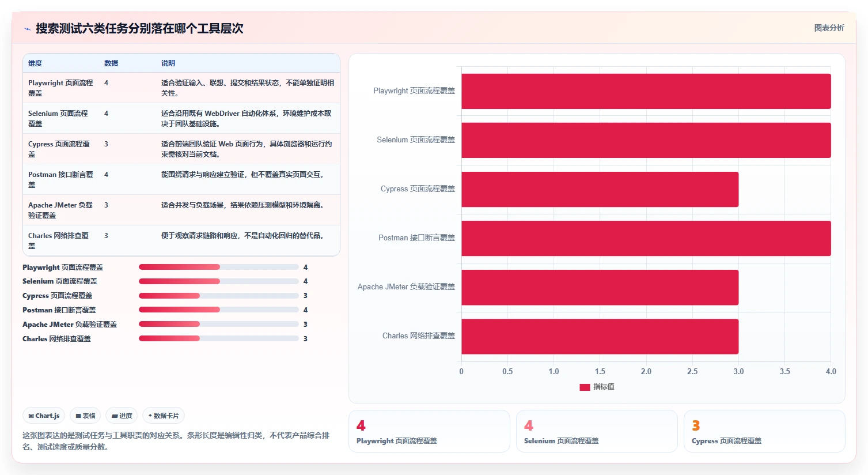Click the Playwright progress bar
This screenshot has height=475, width=868.
point(219,267)
